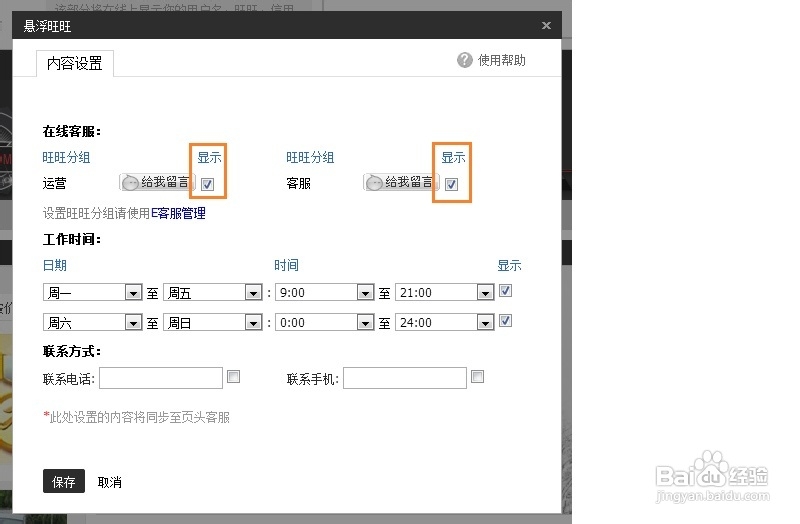The width and height of the screenshot is (800, 524).
Task: Click the 客服 group name
Action: 298,183
